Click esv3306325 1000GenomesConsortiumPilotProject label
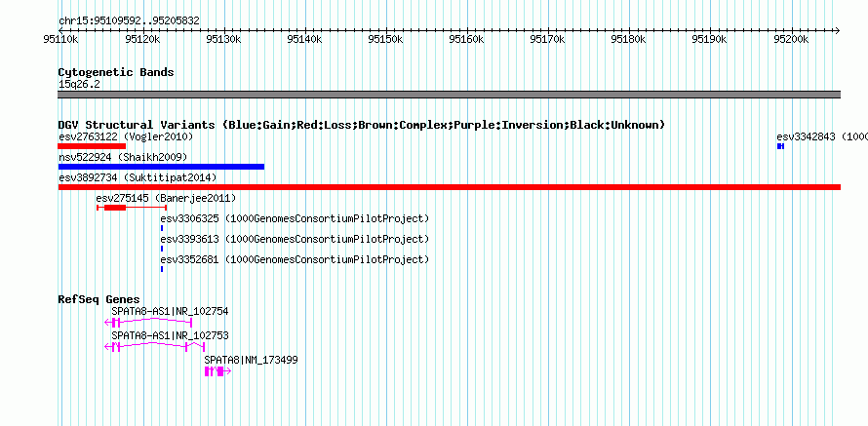868x426 pixels. coord(296,218)
